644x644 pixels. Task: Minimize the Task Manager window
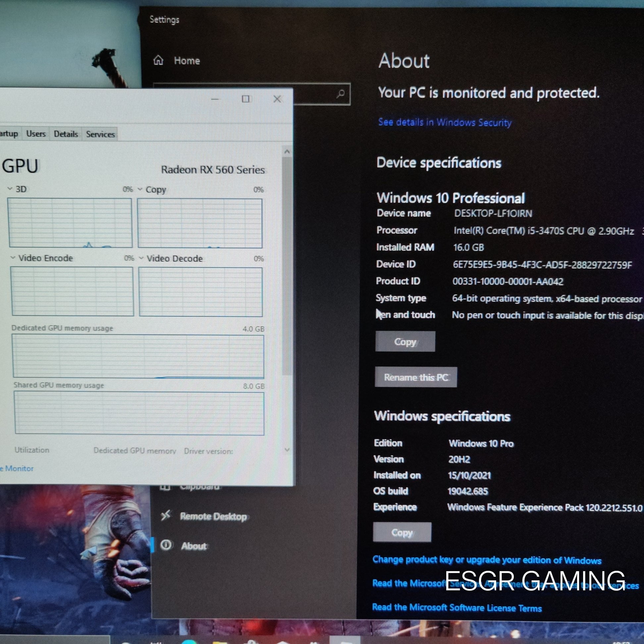pyautogui.click(x=215, y=99)
